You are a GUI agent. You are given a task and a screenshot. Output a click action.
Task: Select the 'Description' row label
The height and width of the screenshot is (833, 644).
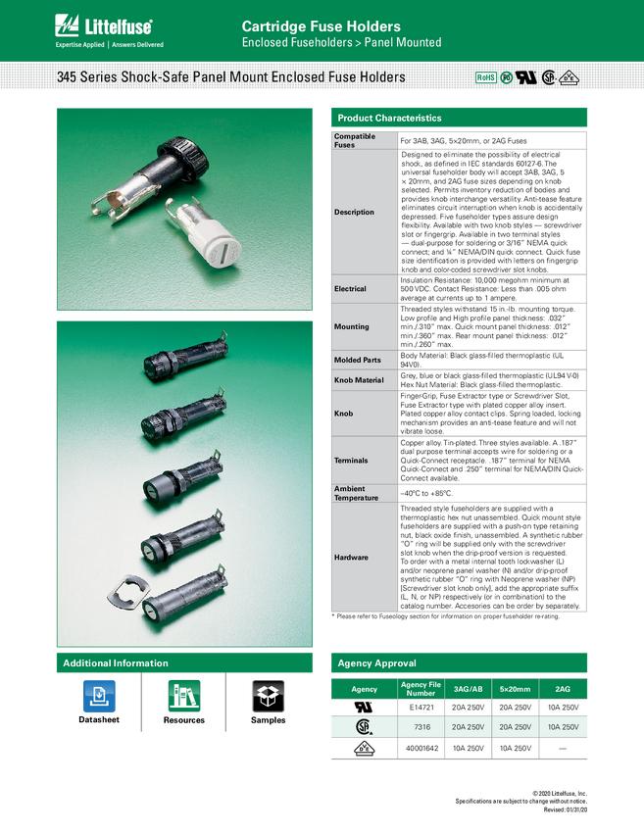[x=354, y=212]
